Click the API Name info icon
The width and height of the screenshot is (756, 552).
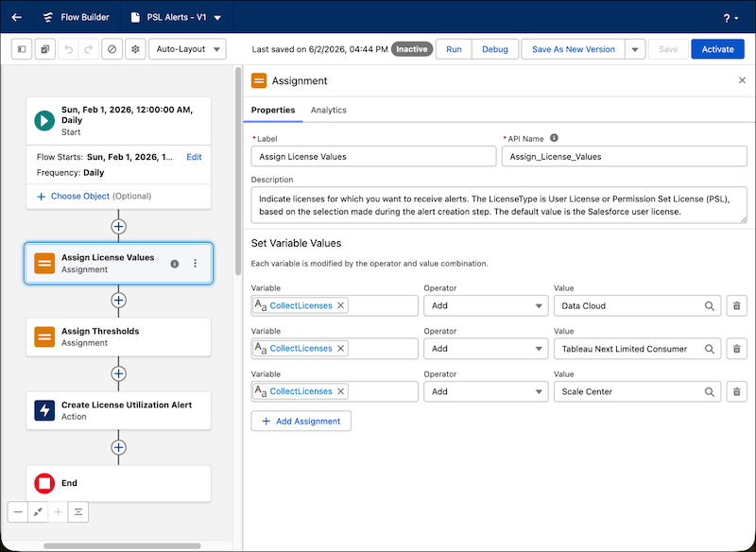pos(554,138)
